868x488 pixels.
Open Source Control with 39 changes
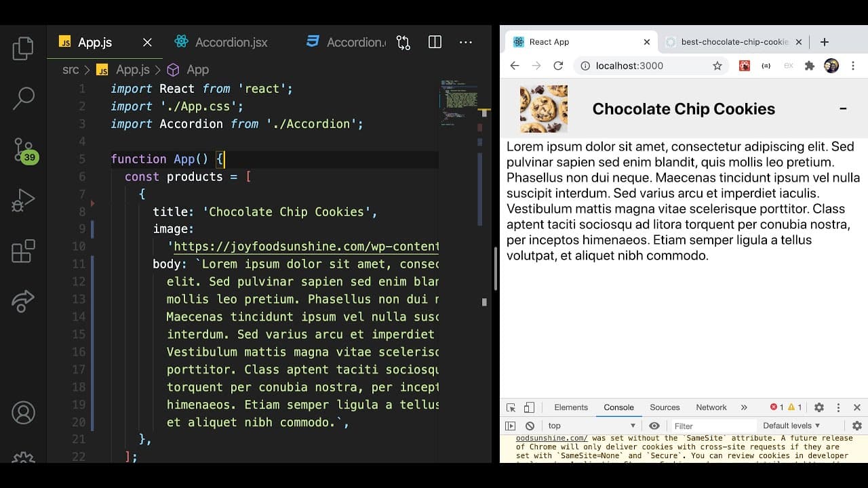[24, 150]
